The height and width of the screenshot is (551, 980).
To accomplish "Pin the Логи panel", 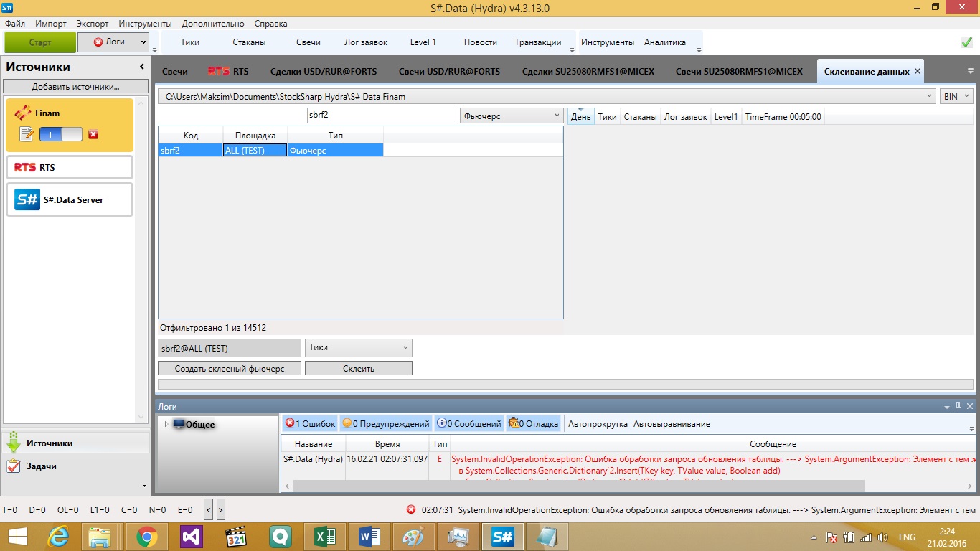I will click(958, 407).
